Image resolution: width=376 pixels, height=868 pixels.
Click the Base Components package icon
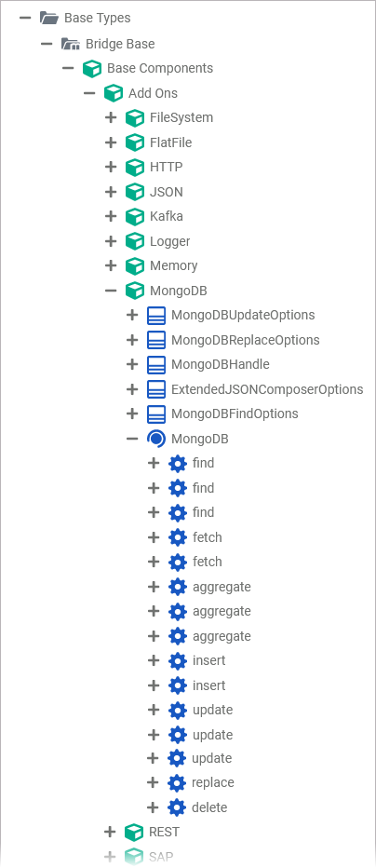tap(92, 69)
